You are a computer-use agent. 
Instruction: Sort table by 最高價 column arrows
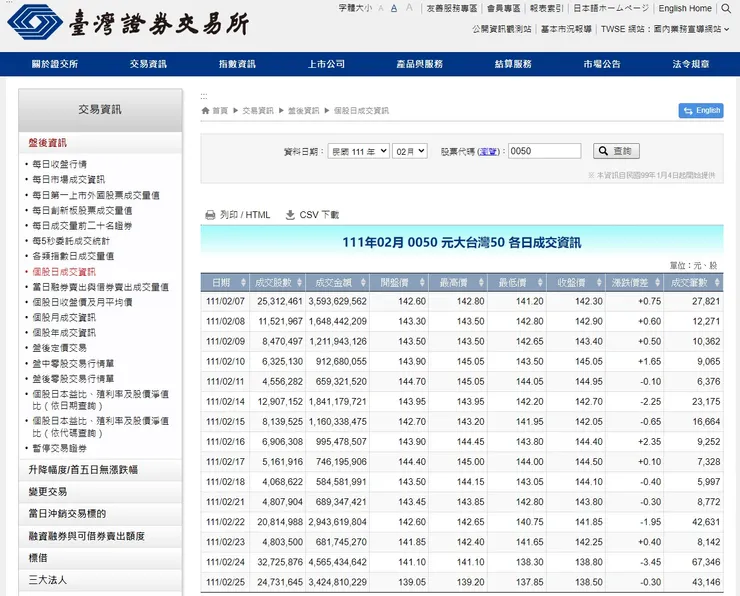[481, 283]
